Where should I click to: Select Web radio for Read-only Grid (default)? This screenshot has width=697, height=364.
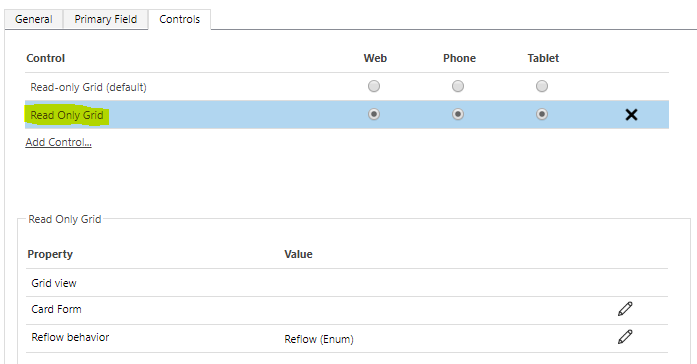(374, 86)
